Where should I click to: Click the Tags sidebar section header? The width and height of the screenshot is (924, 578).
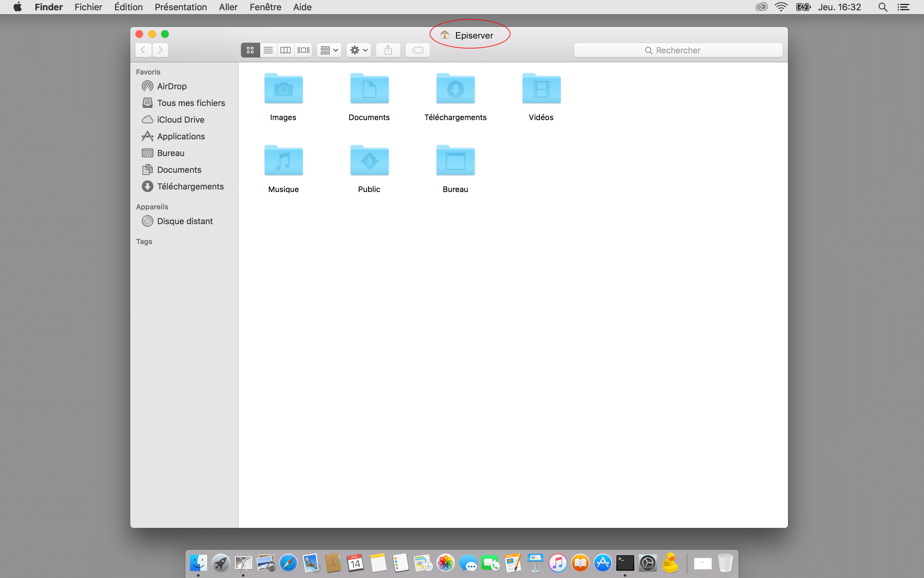tap(144, 241)
